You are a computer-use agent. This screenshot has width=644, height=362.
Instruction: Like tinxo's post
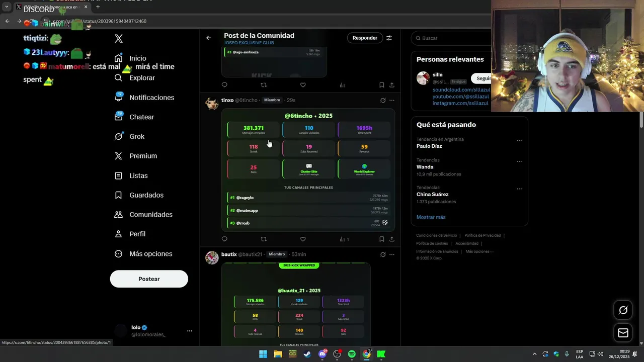point(303,239)
